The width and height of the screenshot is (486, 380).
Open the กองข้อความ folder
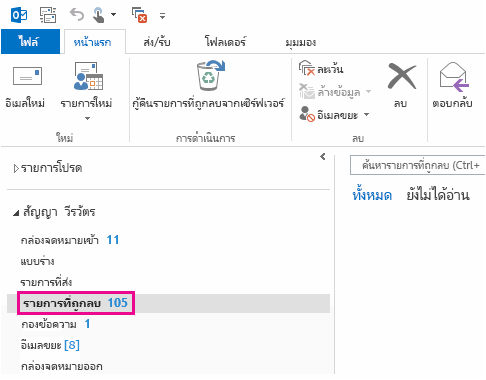(55, 324)
